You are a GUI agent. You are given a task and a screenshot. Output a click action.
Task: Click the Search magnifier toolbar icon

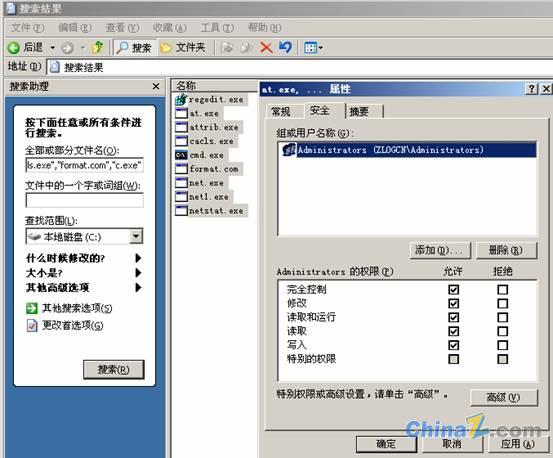pos(122,47)
